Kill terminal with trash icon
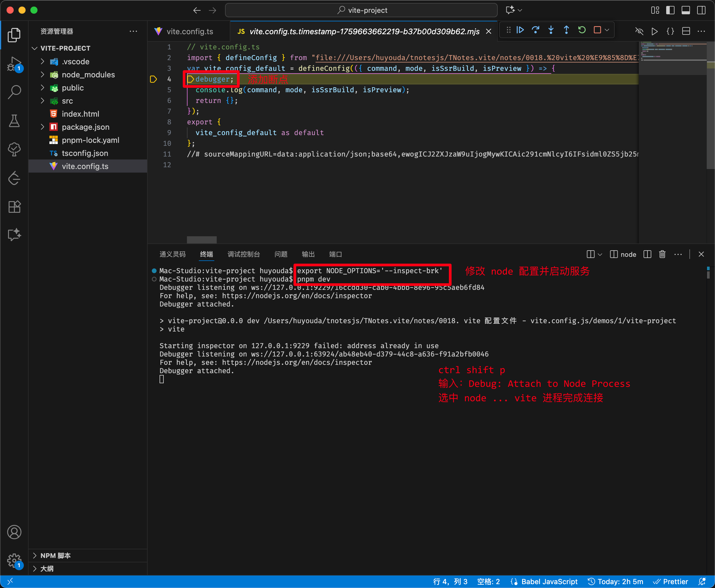715x588 pixels. tap(662, 254)
